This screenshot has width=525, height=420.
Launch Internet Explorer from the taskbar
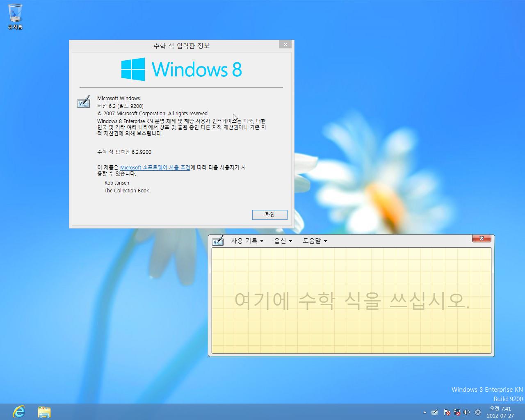(x=19, y=411)
